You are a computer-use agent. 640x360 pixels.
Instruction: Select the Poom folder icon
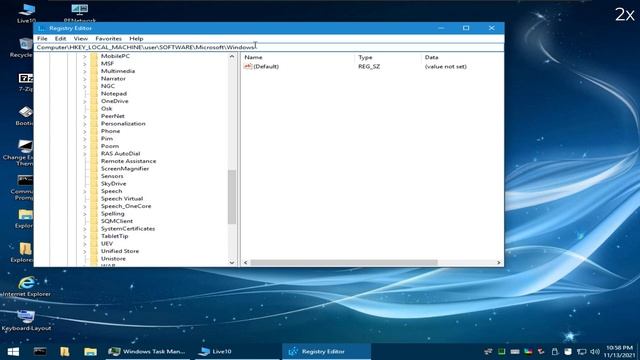[x=94, y=146]
